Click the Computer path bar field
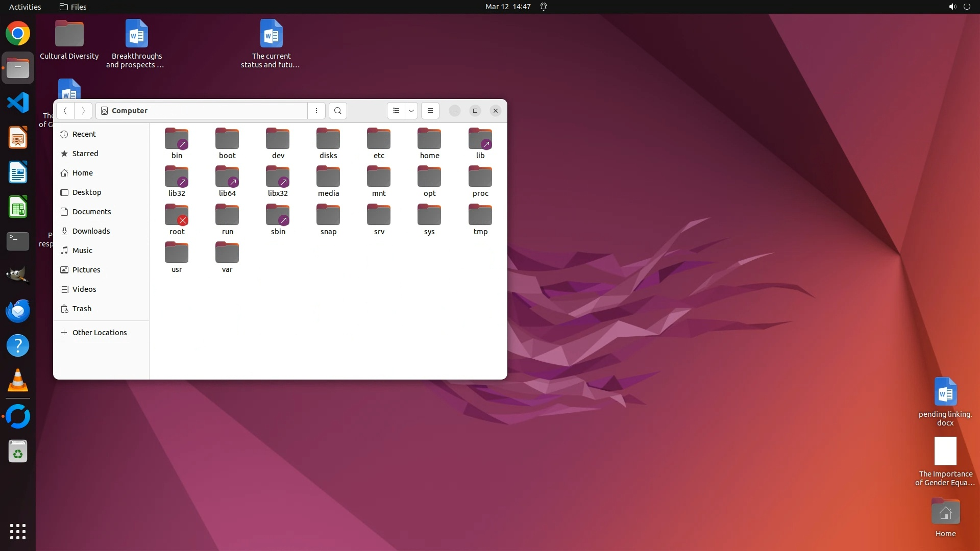 pos(202,111)
